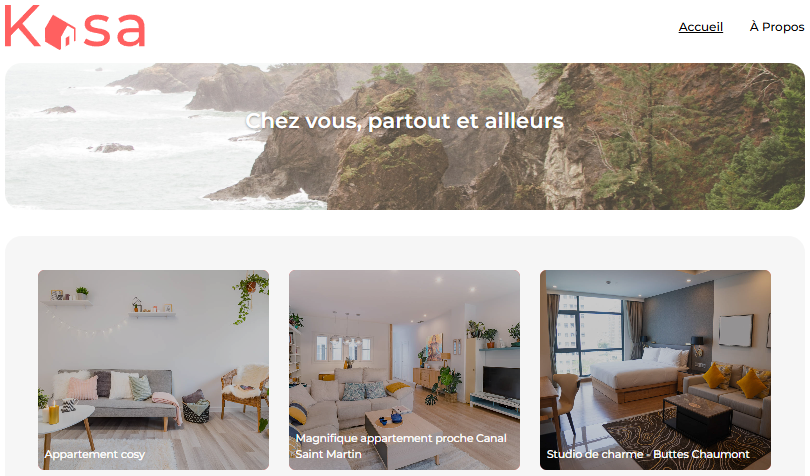Go to the À Propos page
The width and height of the screenshot is (810, 476).
777,27
